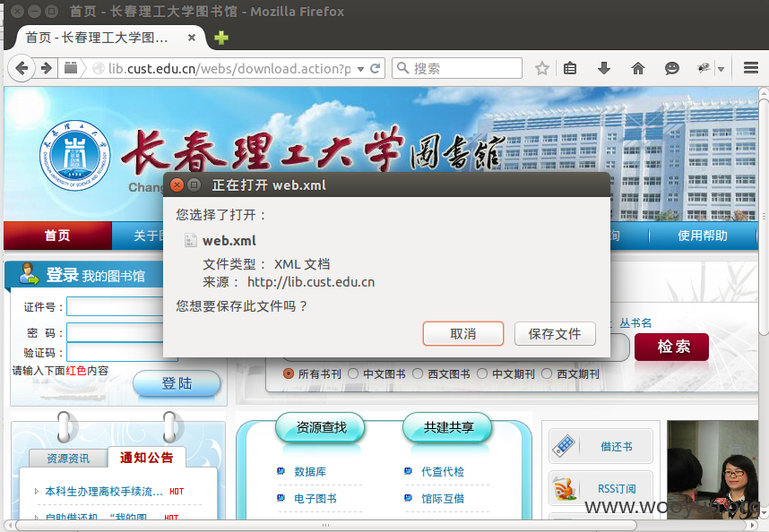Click the red 检索 search button
Screen dimensions: 769x532
point(671,347)
